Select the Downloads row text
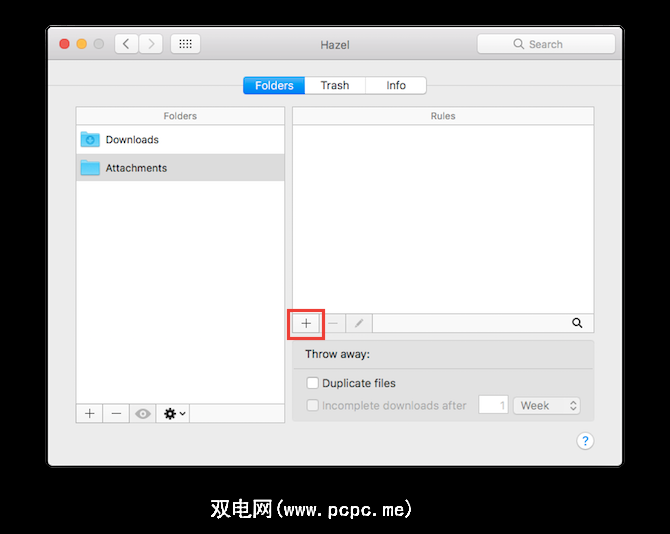The height and width of the screenshot is (534, 670). click(132, 140)
